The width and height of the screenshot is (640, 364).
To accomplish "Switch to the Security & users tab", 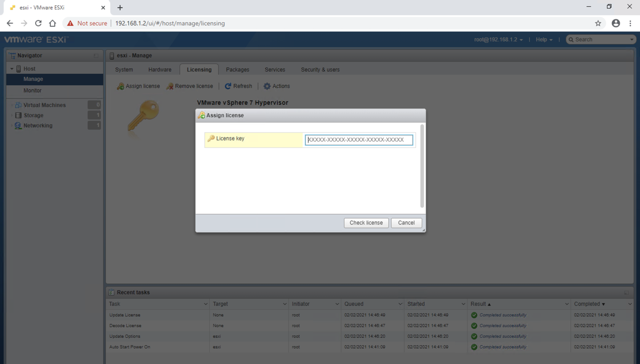I will click(x=320, y=70).
